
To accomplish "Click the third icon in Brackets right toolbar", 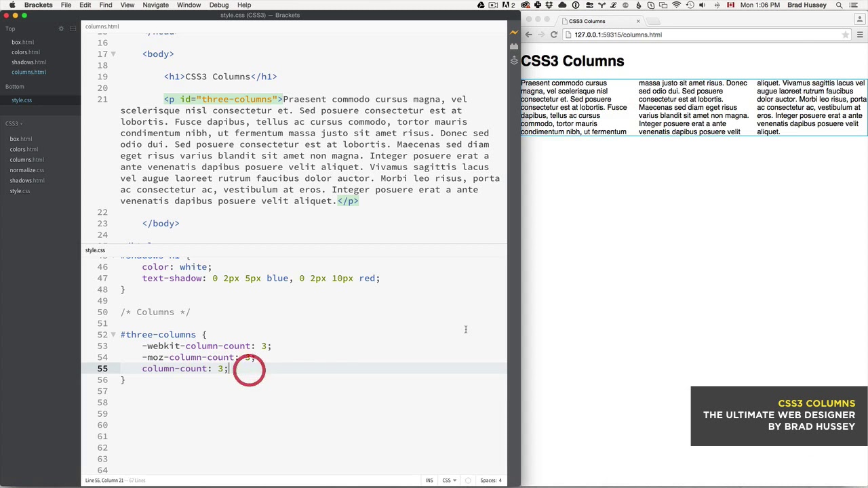I will tap(514, 61).
